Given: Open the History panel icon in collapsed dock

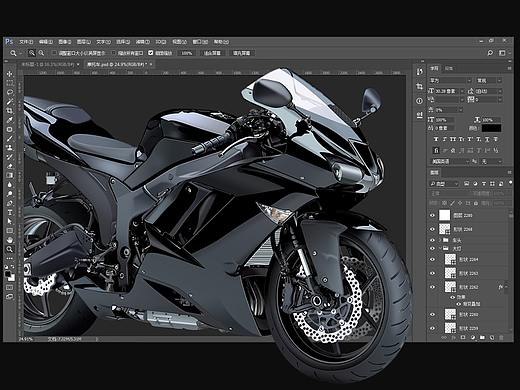Looking at the screenshot, I should 420,72.
